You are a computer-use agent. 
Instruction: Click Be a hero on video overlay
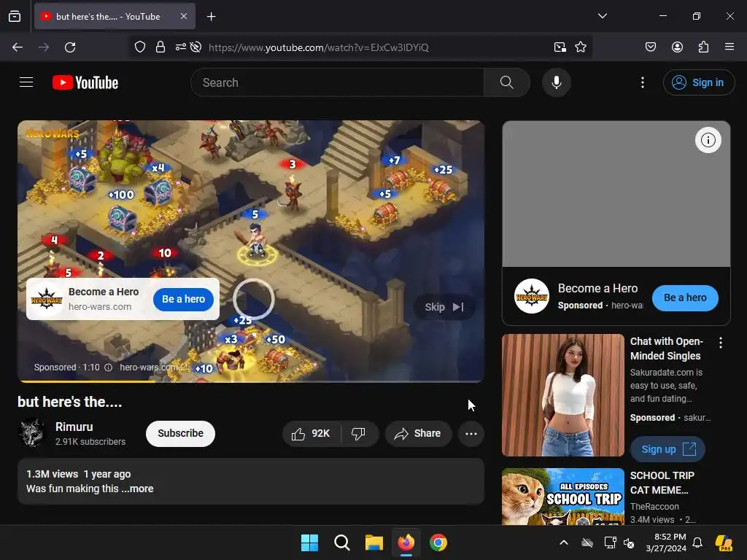point(183,299)
